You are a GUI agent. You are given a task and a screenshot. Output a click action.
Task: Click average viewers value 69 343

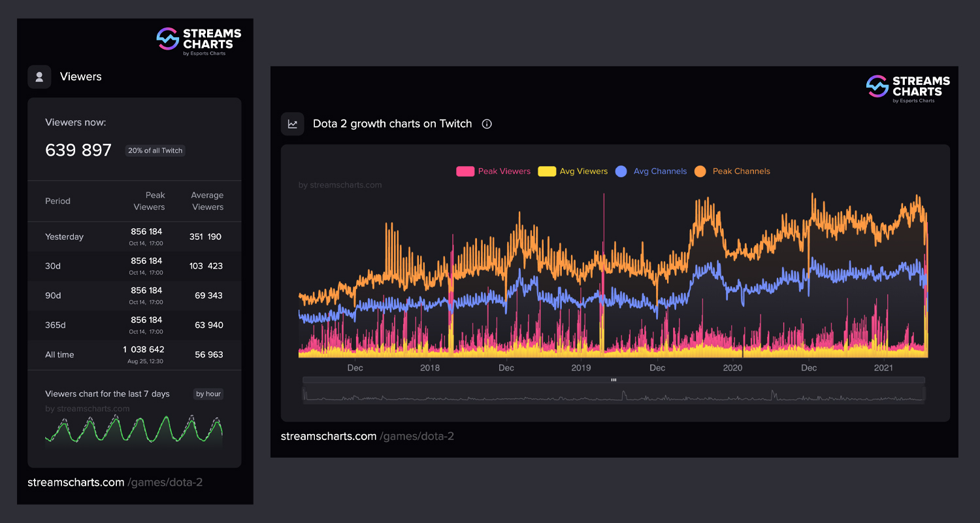point(208,295)
